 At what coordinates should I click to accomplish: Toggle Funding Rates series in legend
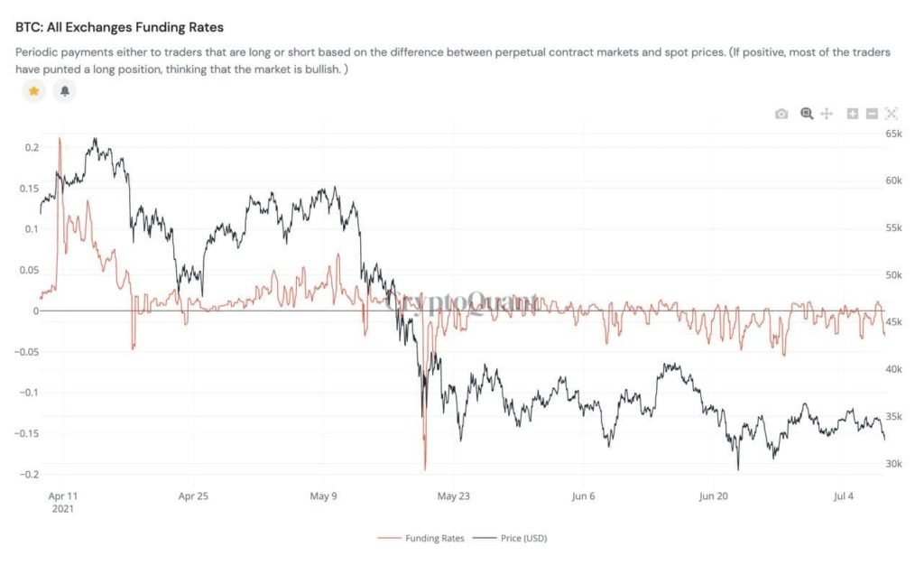pos(435,538)
